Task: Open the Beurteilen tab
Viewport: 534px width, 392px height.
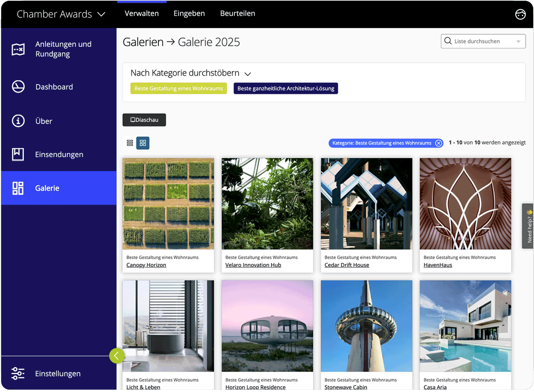Action: pos(237,13)
